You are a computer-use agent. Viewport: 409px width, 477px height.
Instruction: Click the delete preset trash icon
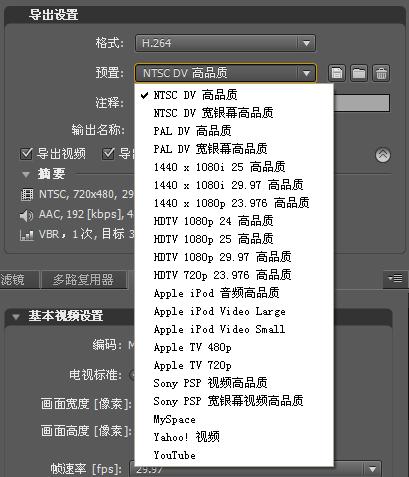click(381, 73)
